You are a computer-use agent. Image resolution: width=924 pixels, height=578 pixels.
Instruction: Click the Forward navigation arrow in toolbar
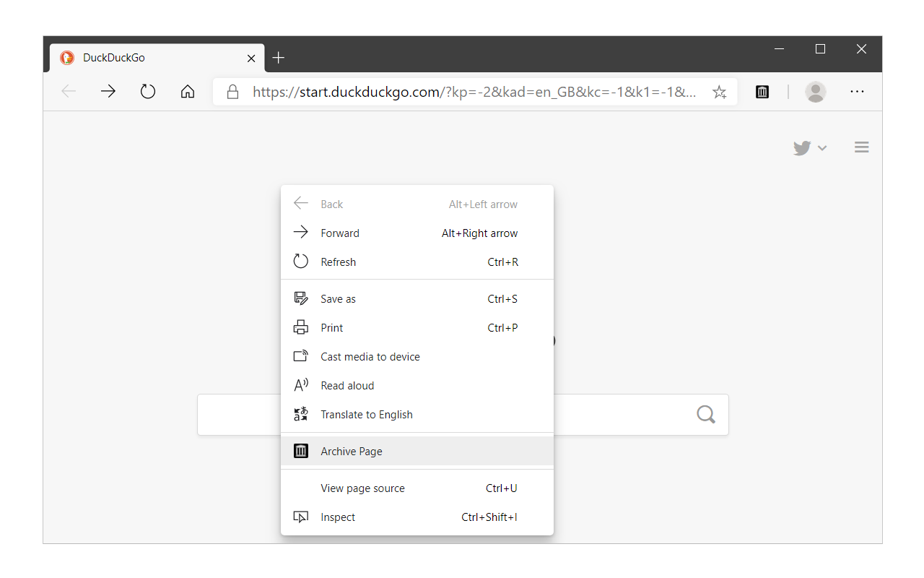(108, 92)
